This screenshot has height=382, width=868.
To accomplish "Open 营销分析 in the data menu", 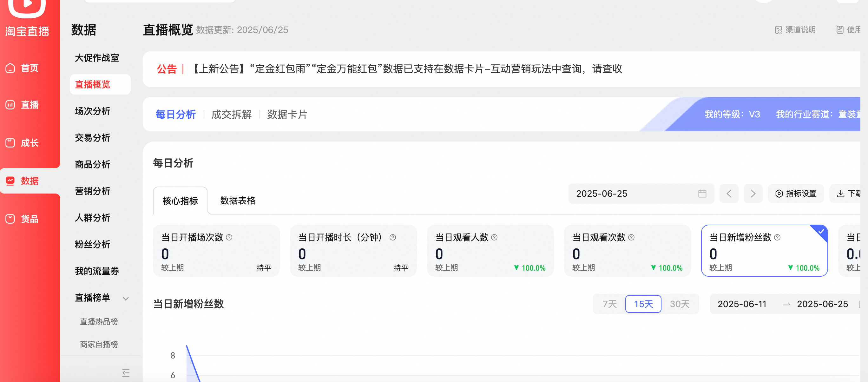I will 93,191.
